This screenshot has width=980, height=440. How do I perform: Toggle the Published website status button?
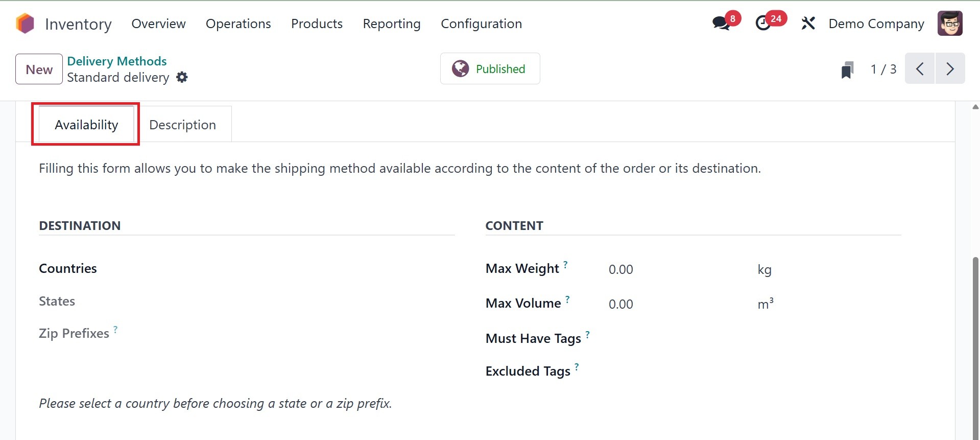point(490,69)
